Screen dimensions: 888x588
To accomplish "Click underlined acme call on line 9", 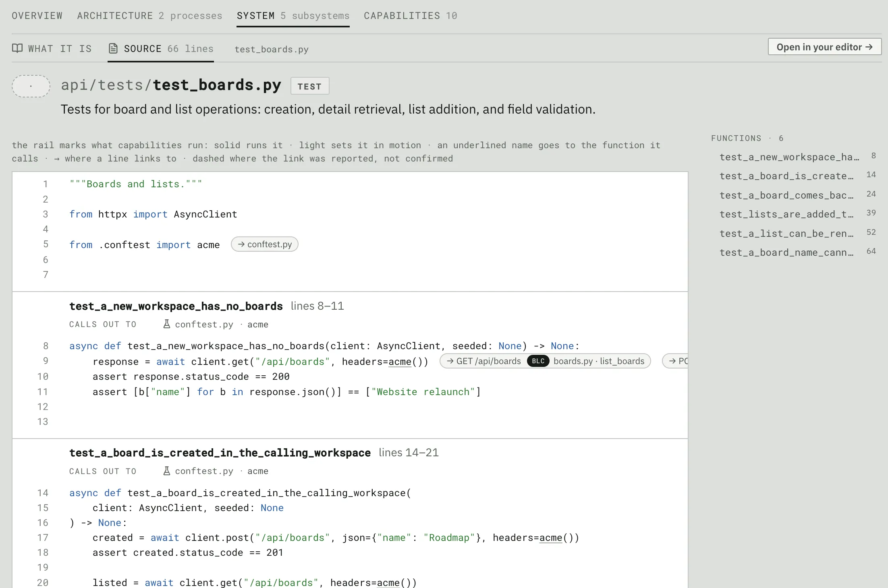I will [x=400, y=362].
